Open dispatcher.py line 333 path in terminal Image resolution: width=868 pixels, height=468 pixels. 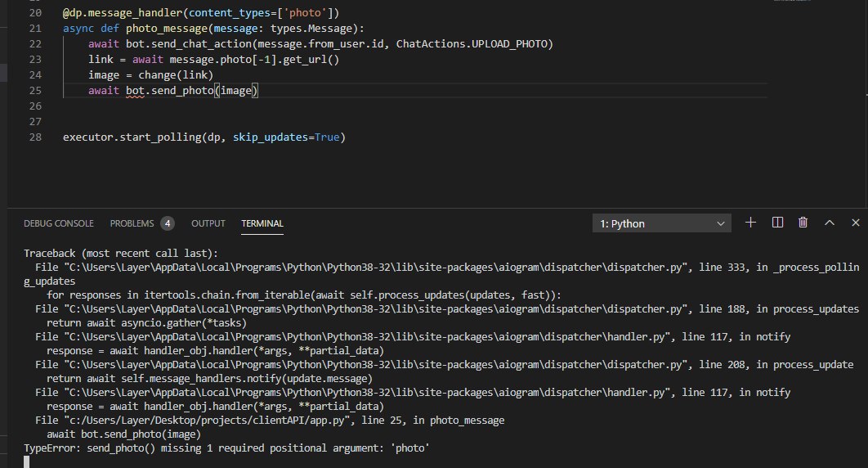click(x=376, y=268)
